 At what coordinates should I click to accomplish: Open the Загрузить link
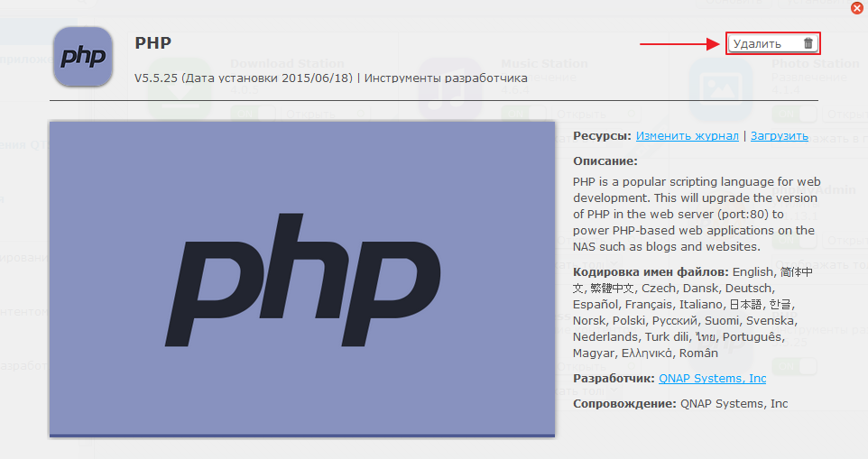[x=780, y=136]
